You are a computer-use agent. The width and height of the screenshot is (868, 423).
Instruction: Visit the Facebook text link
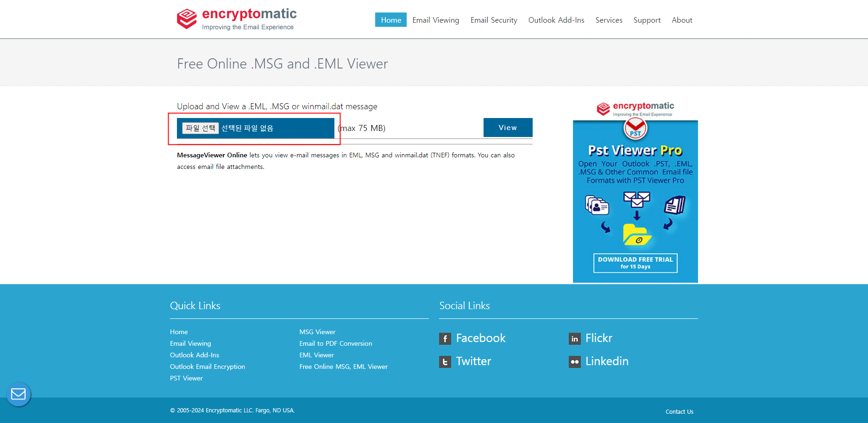[481, 338]
